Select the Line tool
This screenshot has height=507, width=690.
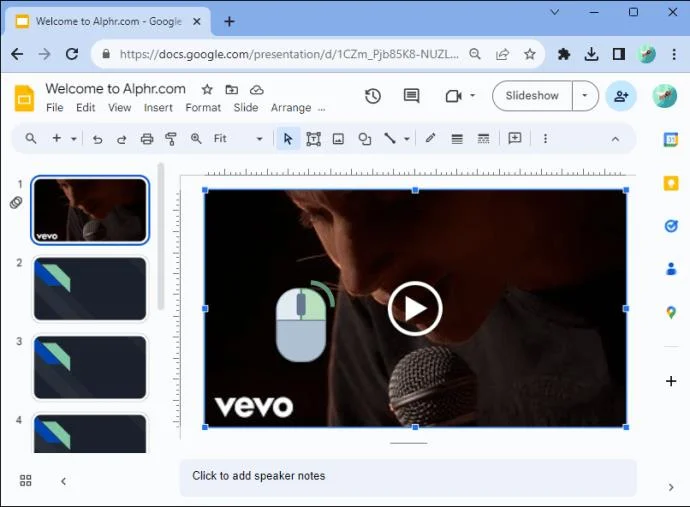tap(390, 139)
